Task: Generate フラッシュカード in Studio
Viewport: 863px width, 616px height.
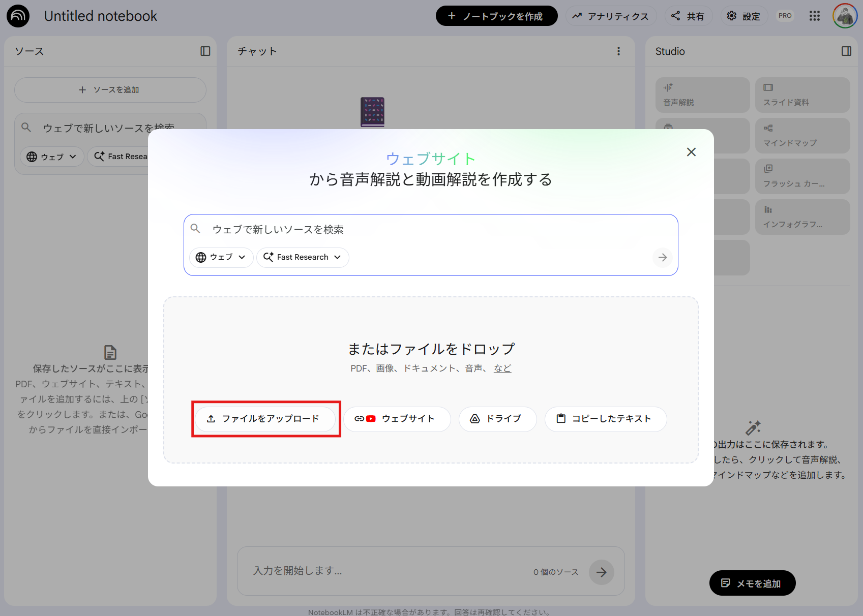Action: point(802,176)
